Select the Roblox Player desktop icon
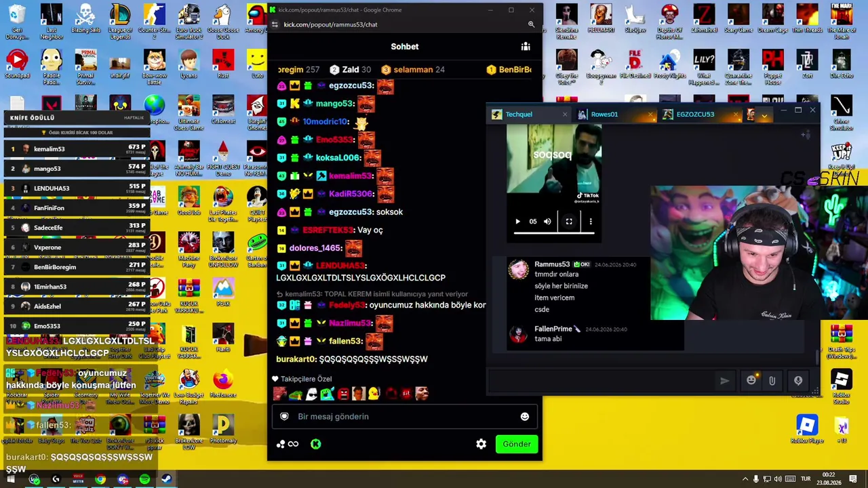The width and height of the screenshot is (868, 488). point(806,429)
